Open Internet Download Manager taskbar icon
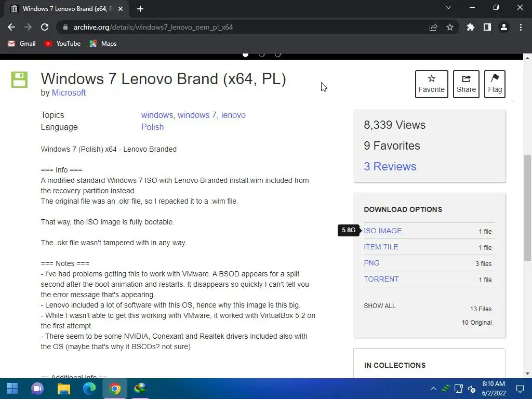The image size is (532, 399). tap(140, 389)
